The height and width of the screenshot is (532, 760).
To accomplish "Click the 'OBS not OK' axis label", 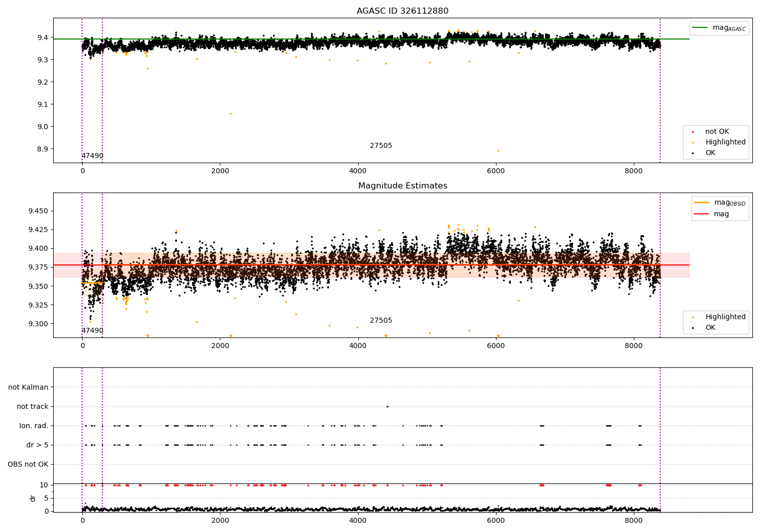I will pyautogui.click(x=28, y=464).
